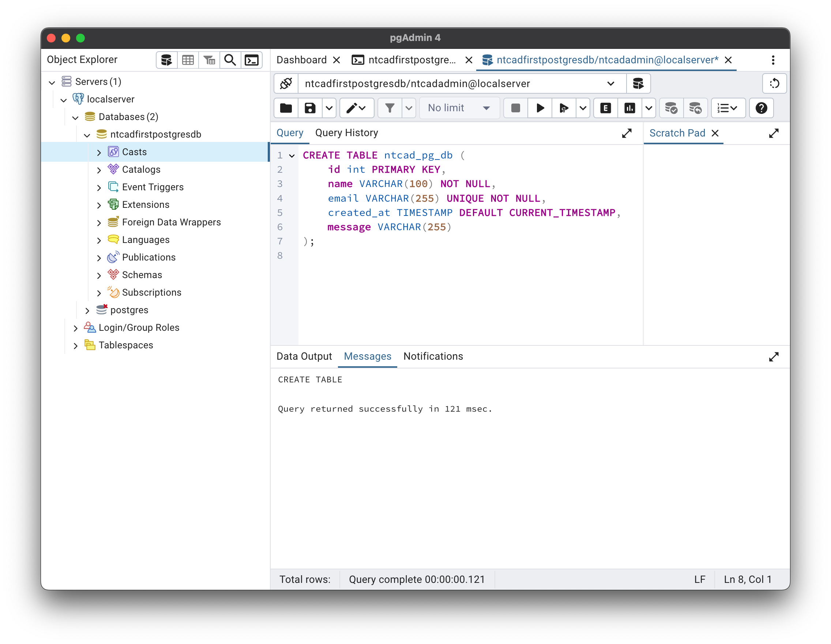The width and height of the screenshot is (831, 644).
Task: Select the Languages tree item
Action: click(x=146, y=240)
